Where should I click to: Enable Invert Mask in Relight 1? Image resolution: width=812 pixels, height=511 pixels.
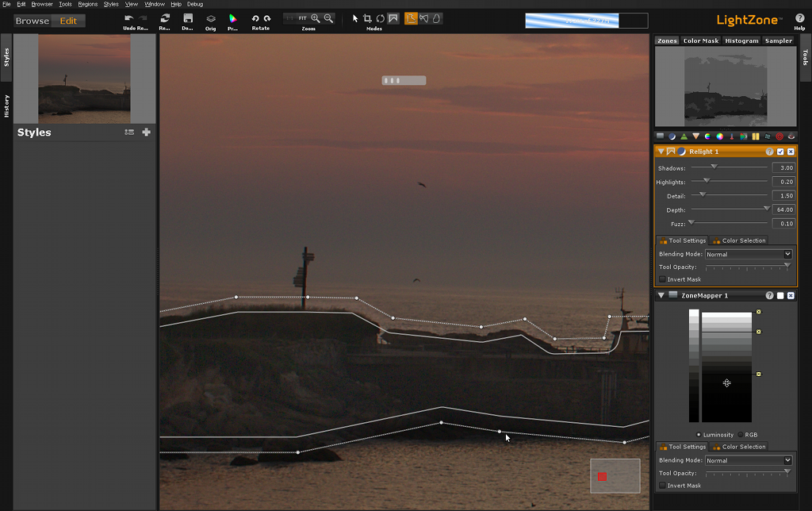click(662, 279)
